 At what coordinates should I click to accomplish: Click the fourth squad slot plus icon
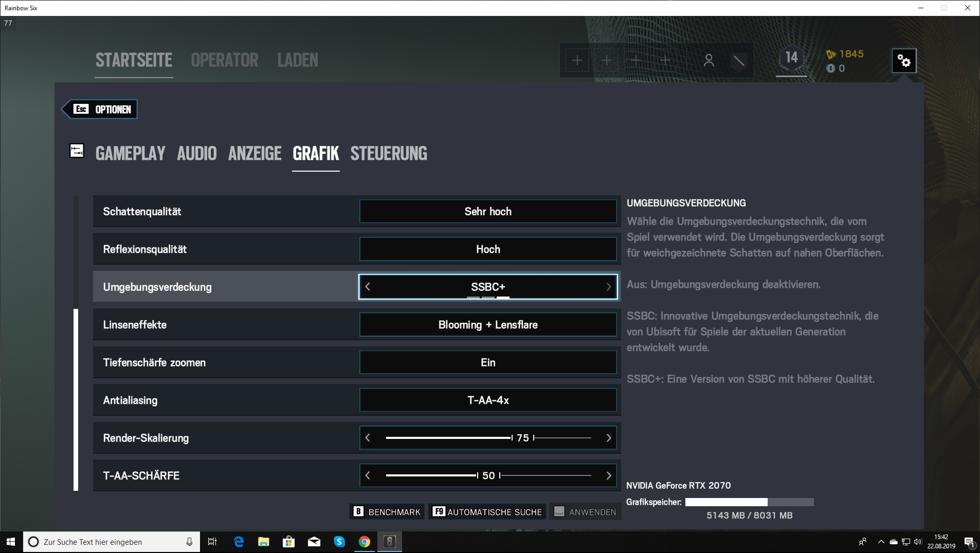(x=665, y=61)
